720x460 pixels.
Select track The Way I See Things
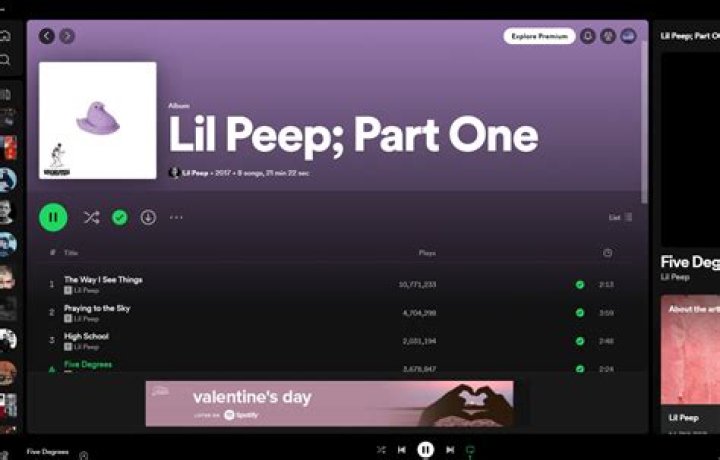click(103, 280)
